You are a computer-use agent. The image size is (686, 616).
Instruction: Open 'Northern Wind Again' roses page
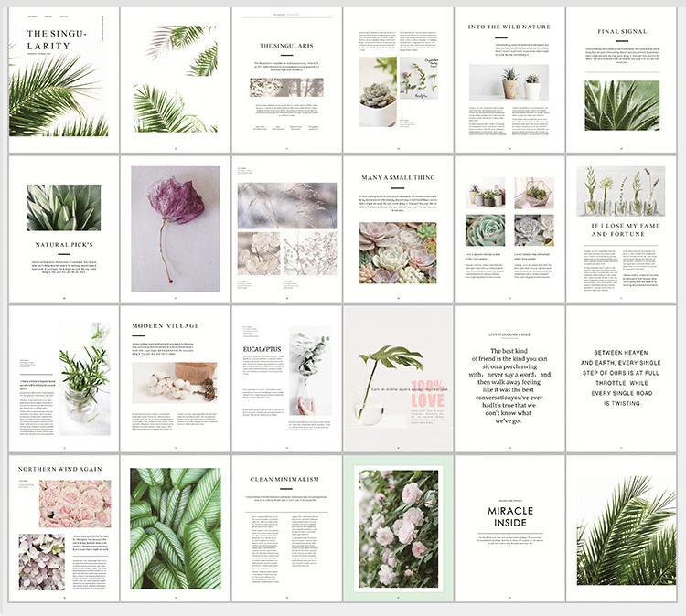click(x=64, y=528)
